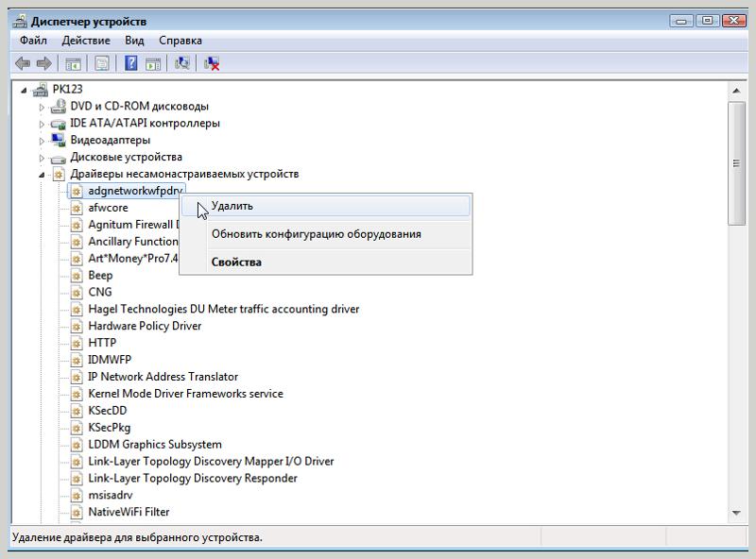Click the Back arrow in the toolbar

23,63
